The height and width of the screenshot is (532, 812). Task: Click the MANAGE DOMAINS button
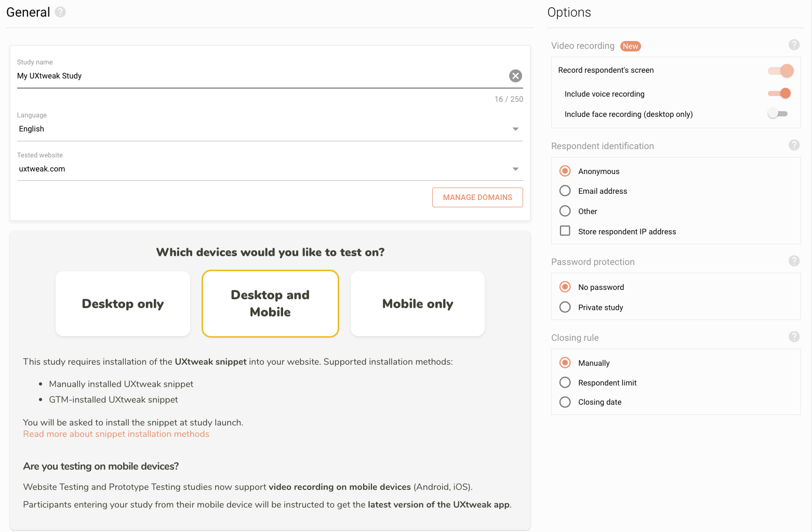pyautogui.click(x=477, y=197)
